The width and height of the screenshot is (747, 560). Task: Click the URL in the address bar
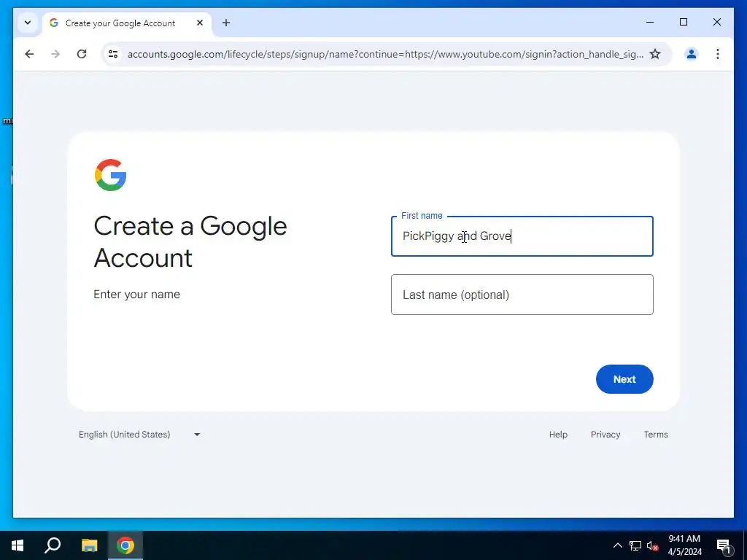pos(385,54)
